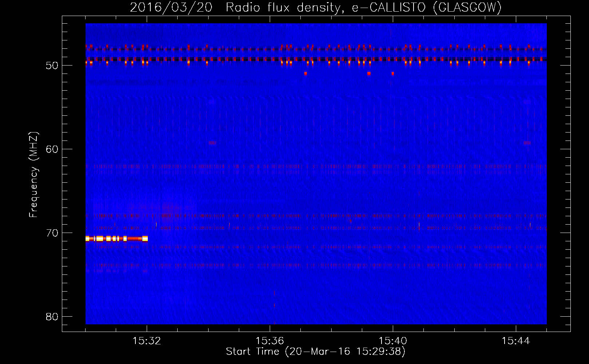Click the red spot near 51 MHz at 15:40
The height and width of the screenshot is (364, 589).
pos(393,74)
